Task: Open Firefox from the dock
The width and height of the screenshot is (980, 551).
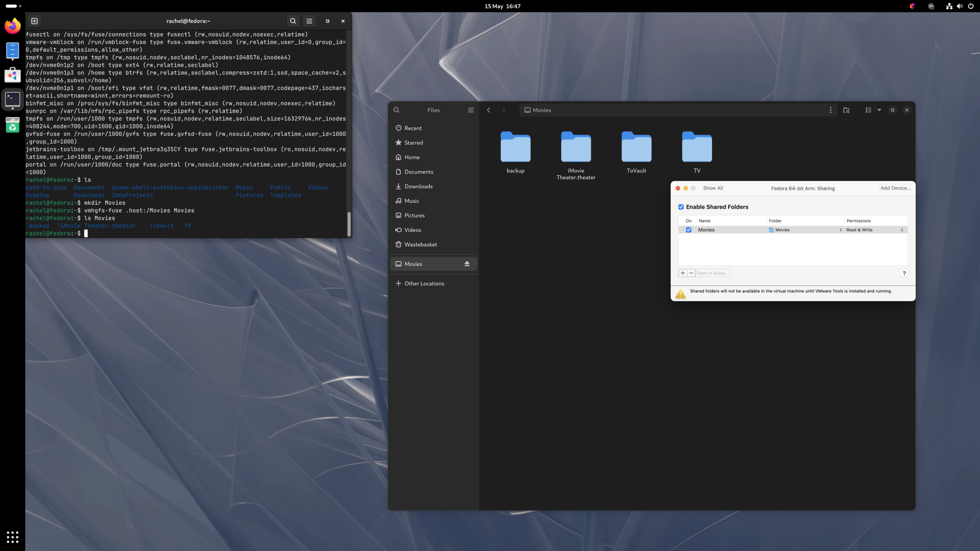Action: [13, 26]
